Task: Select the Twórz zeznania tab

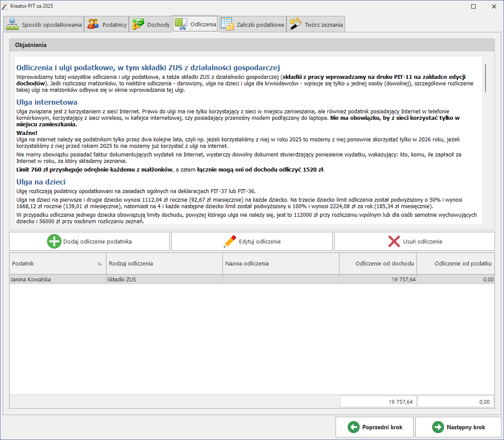Action: (316, 24)
